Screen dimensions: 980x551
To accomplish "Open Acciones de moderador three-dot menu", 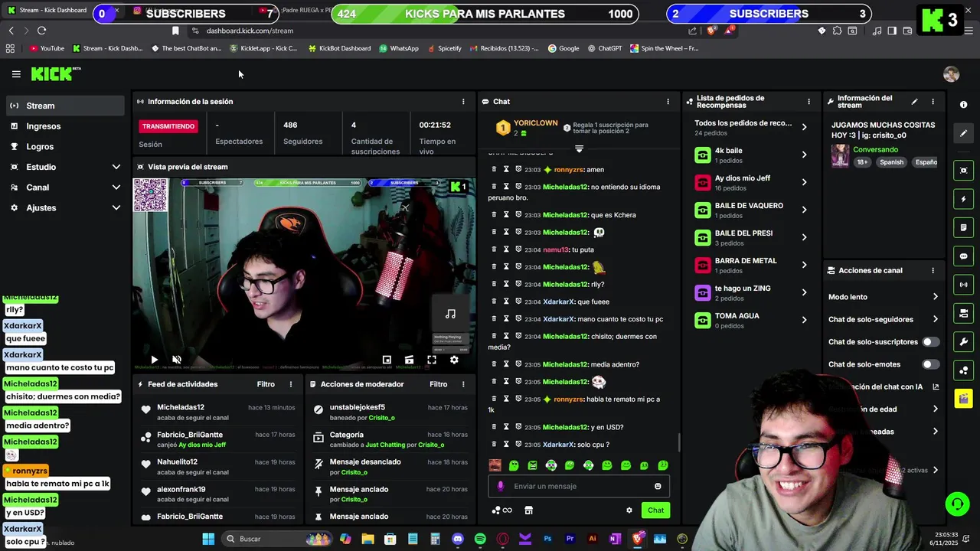I will point(463,384).
